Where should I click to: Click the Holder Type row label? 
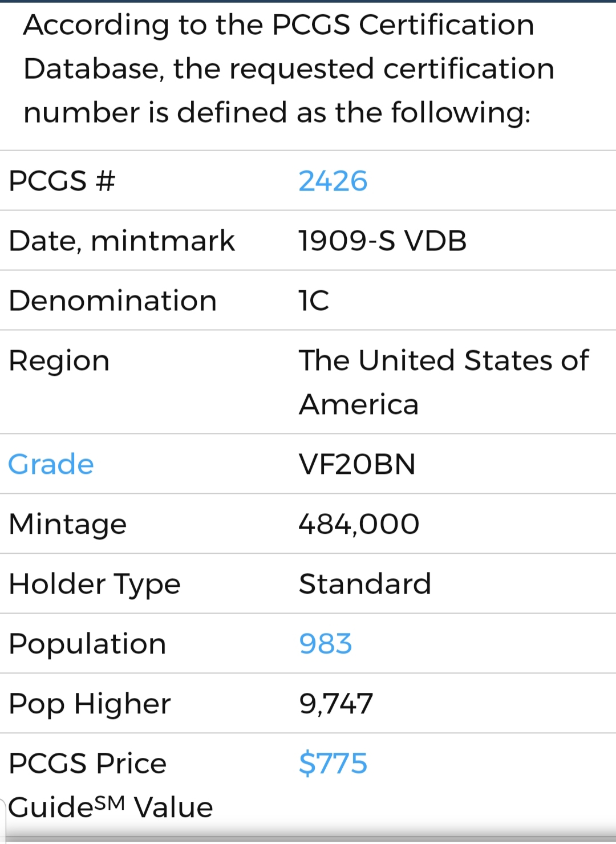coord(95,585)
